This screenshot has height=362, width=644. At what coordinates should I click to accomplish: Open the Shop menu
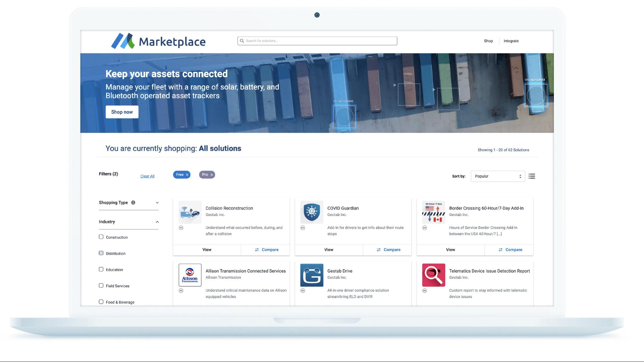coord(488,41)
